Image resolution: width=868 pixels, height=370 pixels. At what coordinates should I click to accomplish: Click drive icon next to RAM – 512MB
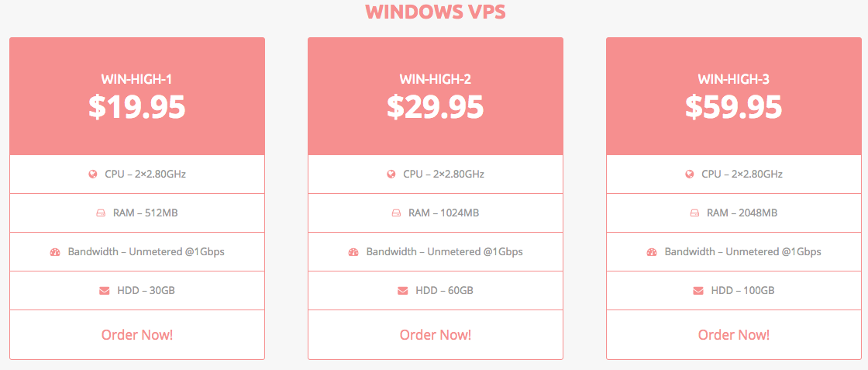101,213
